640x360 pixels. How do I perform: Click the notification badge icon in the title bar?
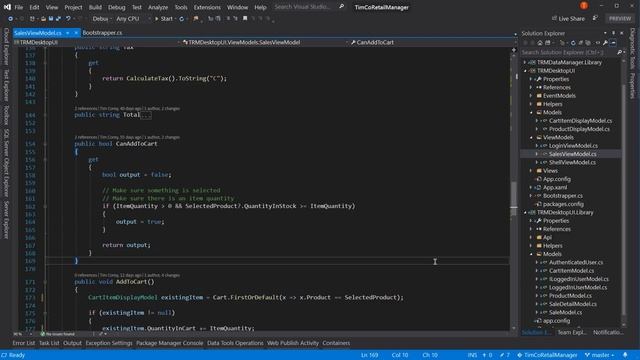point(584,6)
